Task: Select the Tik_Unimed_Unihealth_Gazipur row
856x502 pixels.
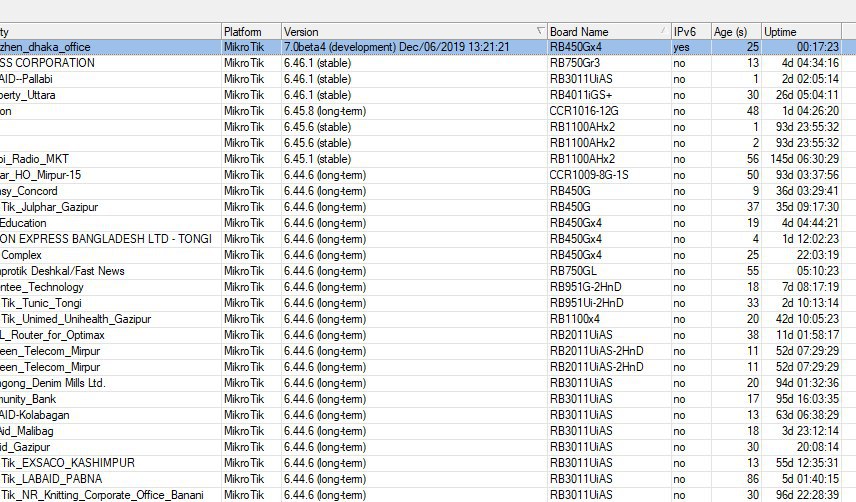Action: tap(428, 319)
